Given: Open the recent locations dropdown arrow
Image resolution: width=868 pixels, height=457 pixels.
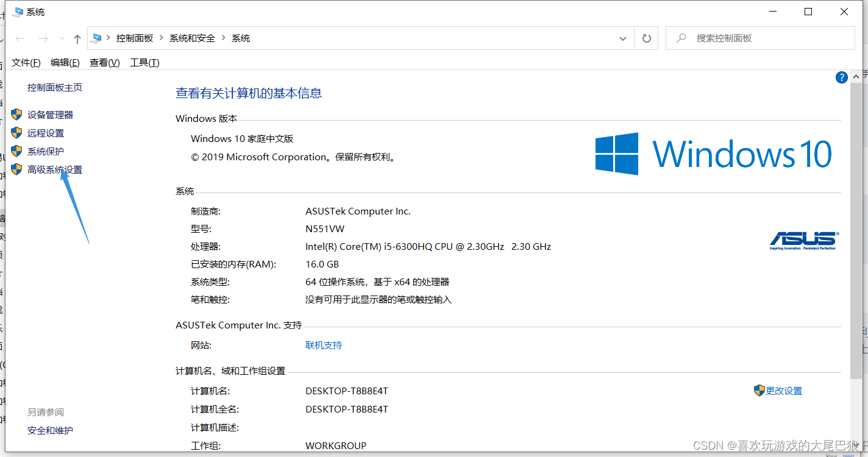Looking at the screenshot, I should (62, 38).
